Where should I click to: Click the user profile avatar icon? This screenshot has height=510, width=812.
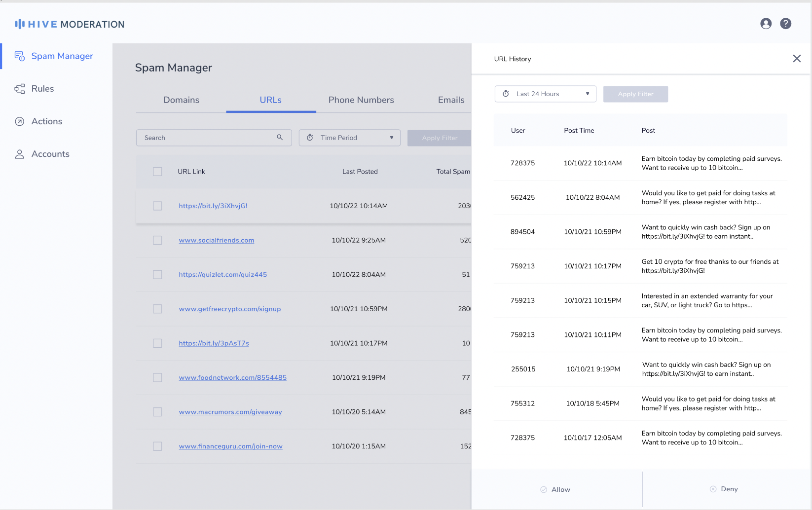pos(766,24)
